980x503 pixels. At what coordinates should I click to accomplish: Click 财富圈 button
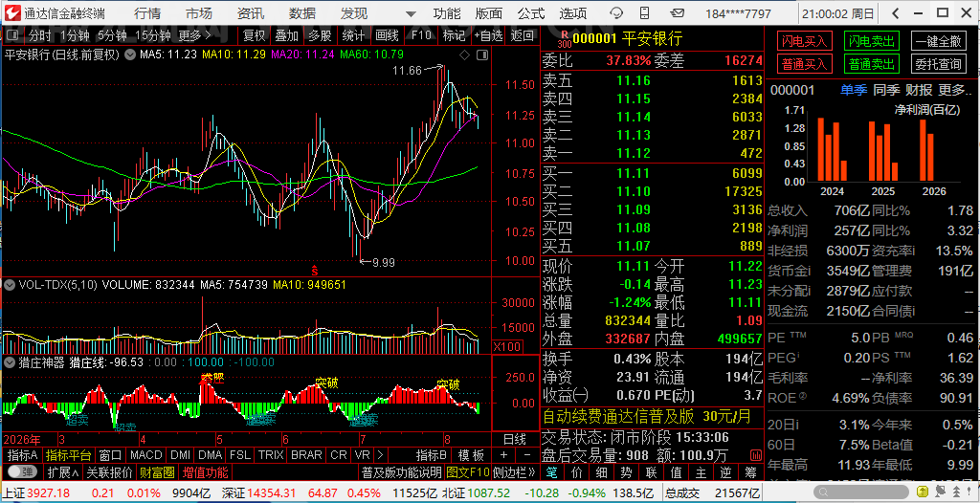point(157,471)
